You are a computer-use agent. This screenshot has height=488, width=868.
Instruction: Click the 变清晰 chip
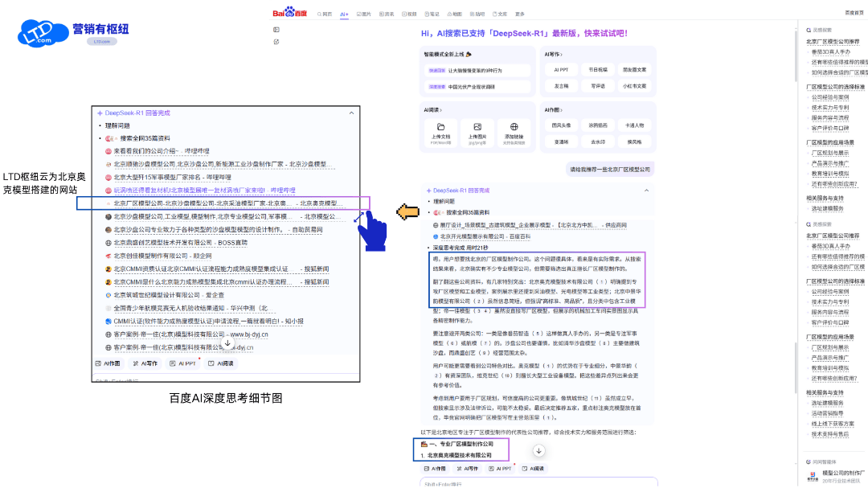561,141
